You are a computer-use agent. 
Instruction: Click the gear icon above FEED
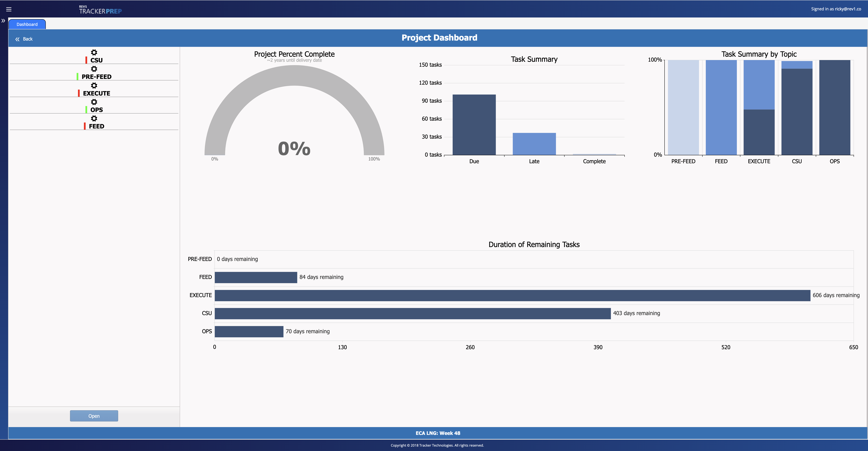(x=94, y=118)
